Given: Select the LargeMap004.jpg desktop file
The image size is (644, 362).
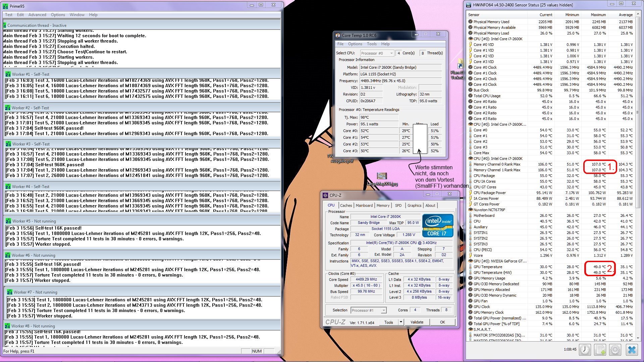Looking at the screenshot, I should 382,179.
